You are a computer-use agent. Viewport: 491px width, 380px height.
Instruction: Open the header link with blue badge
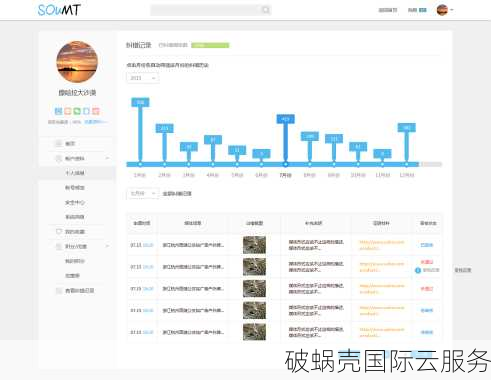click(x=417, y=10)
